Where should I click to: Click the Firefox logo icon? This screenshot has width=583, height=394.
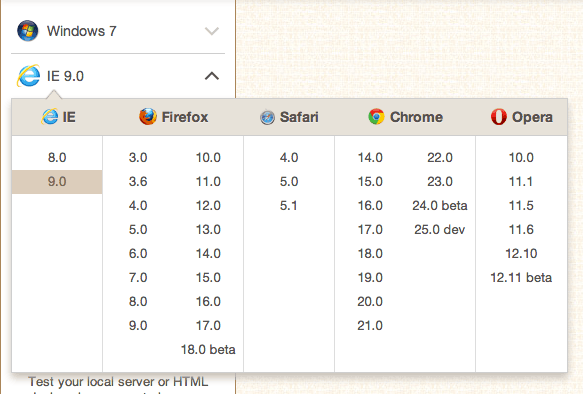[x=148, y=117]
